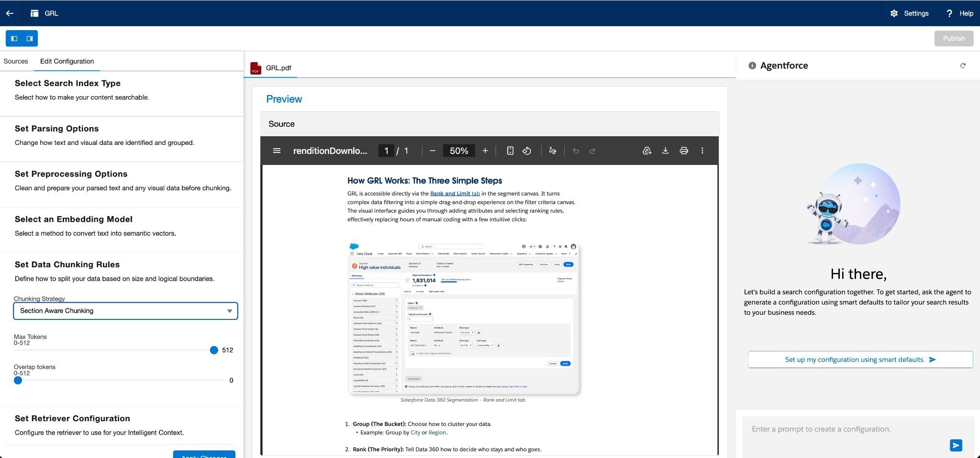The height and width of the screenshot is (458, 980).
Task: Click the 50% zoom level field
Action: point(459,151)
